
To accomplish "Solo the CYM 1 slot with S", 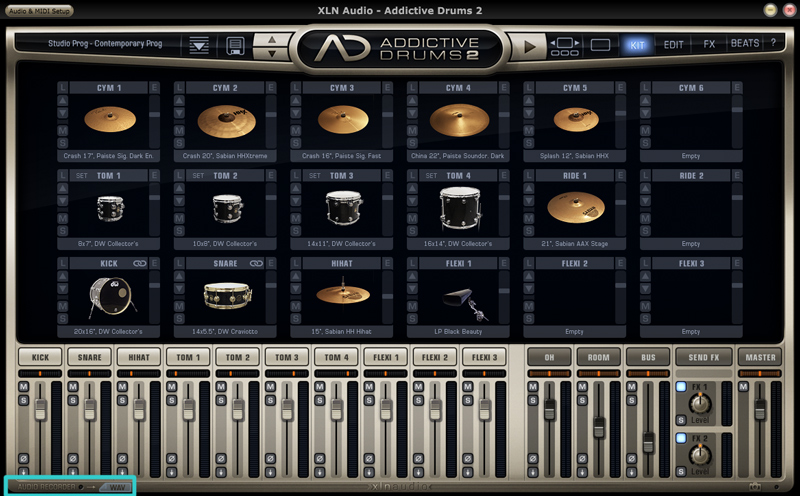I will (63, 143).
